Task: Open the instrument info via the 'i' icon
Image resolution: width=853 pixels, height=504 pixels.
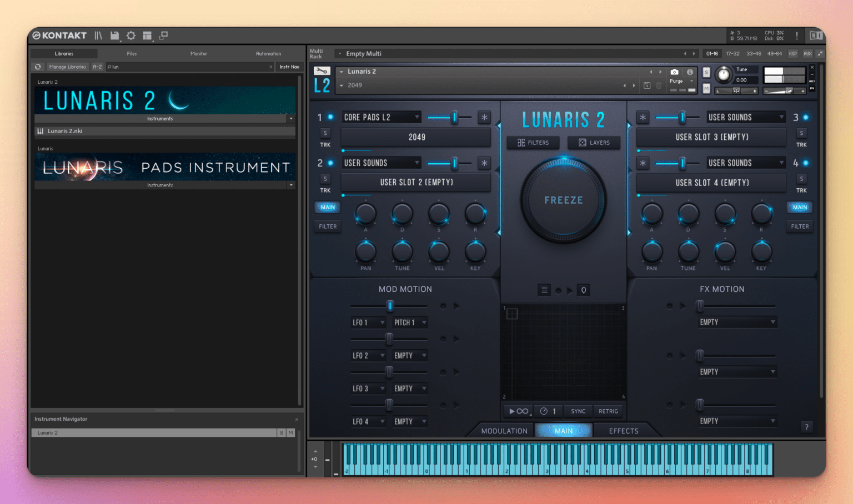Action: point(690,72)
